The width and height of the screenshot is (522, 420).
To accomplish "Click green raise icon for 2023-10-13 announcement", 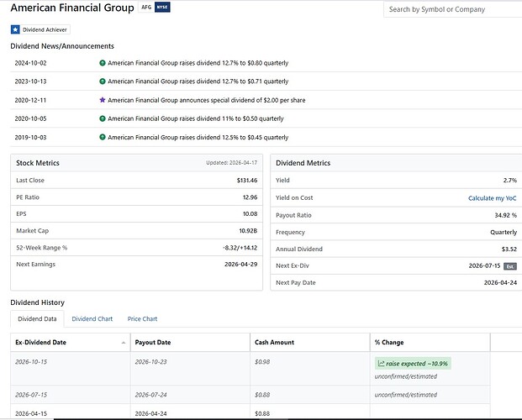I will coord(103,81).
